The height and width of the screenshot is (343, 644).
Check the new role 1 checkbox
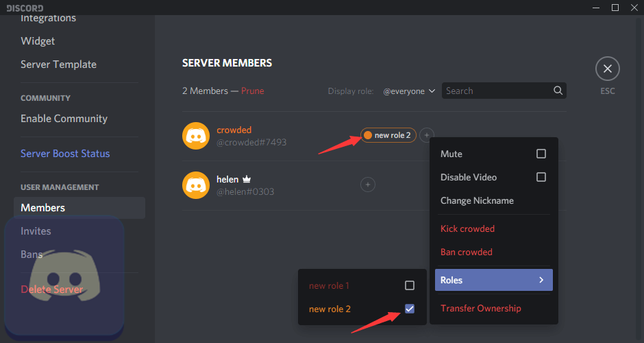tap(410, 285)
